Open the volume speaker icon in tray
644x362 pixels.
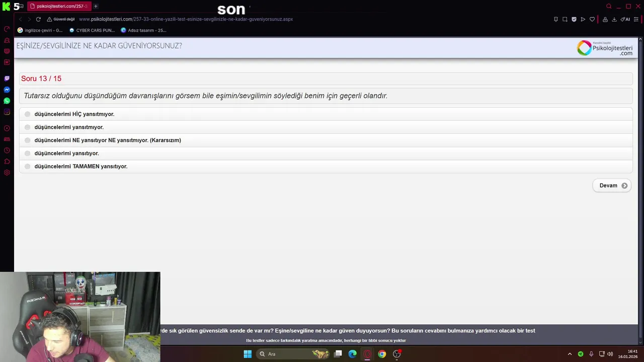point(610,354)
